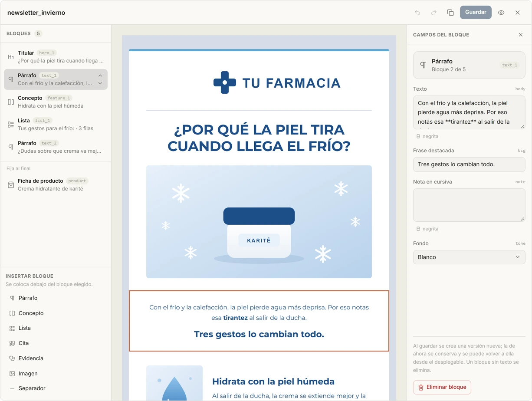Click 'Tres gestos lo cambian todo.' preview text

click(x=259, y=334)
